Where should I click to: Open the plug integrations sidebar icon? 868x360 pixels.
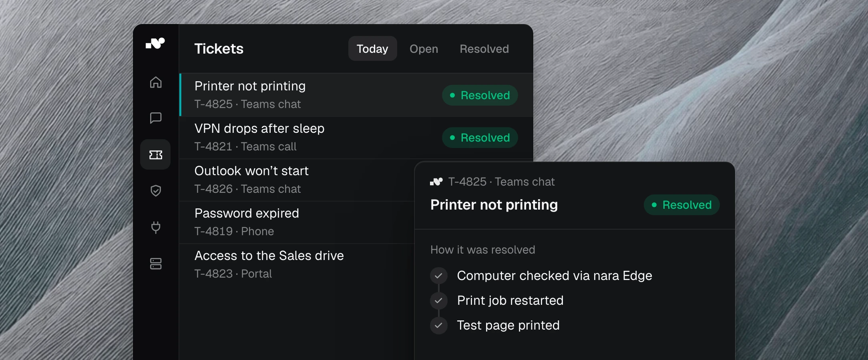[156, 227]
